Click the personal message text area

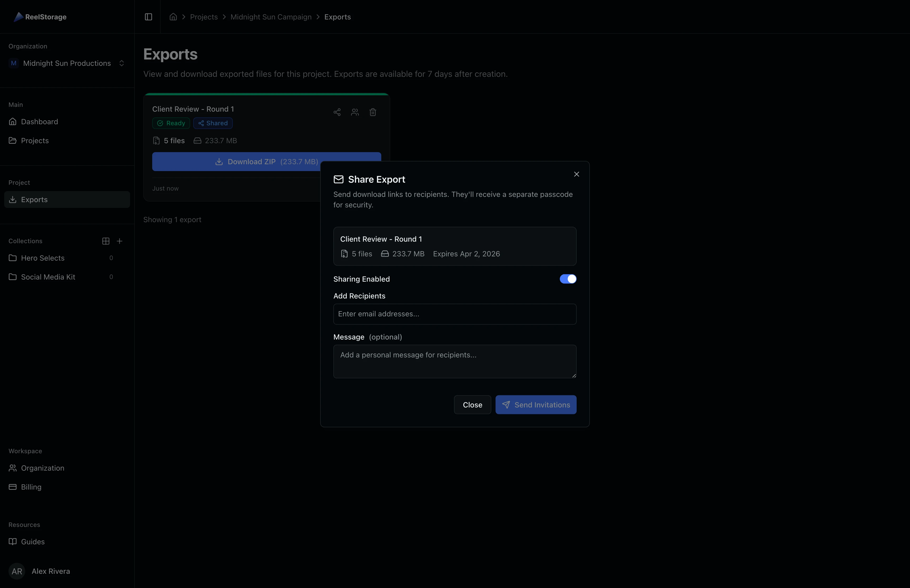coord(454,361)
